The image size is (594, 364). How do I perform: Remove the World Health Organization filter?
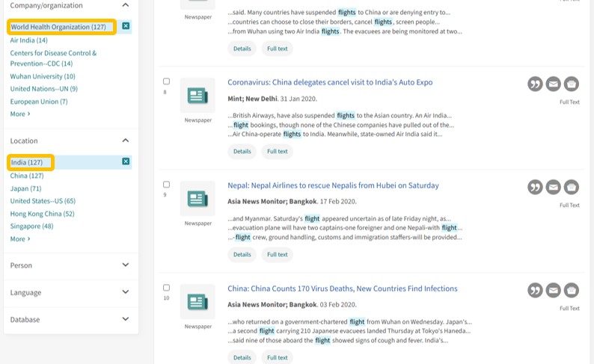point(126,26)
